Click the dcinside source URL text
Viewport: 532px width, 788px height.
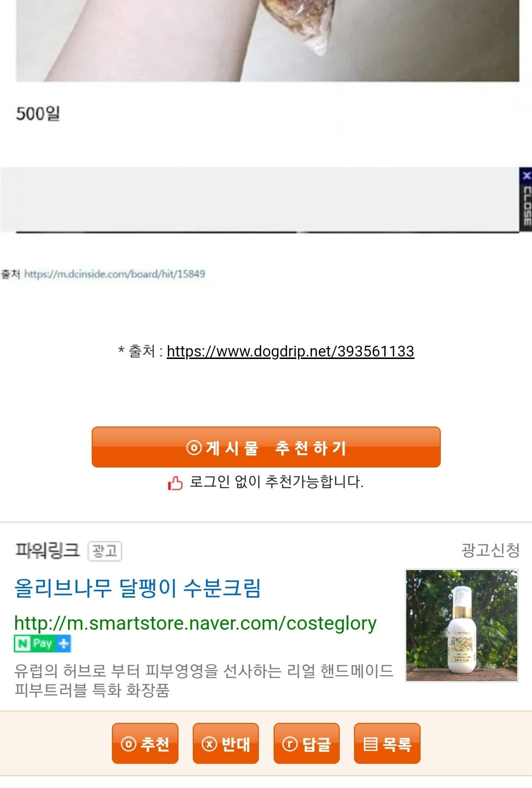(114, 274)
